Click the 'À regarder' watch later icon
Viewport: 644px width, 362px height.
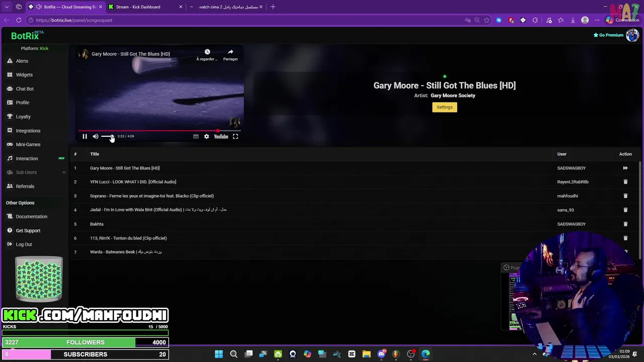(x=207, y=52)
